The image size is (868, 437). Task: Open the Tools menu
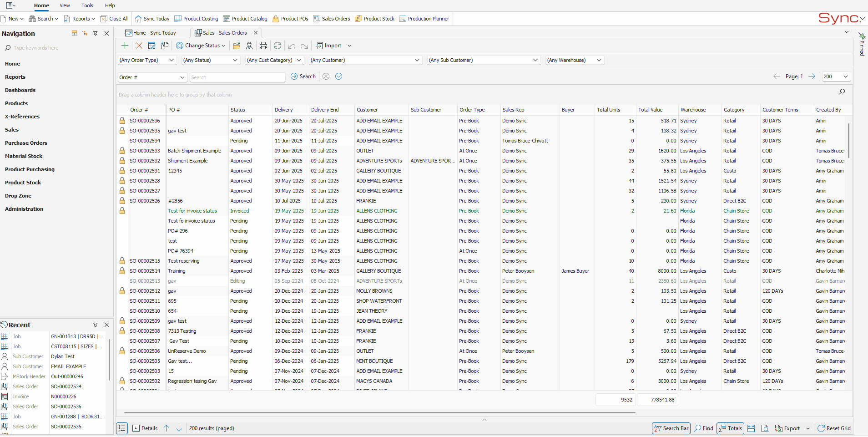[87, 5]
